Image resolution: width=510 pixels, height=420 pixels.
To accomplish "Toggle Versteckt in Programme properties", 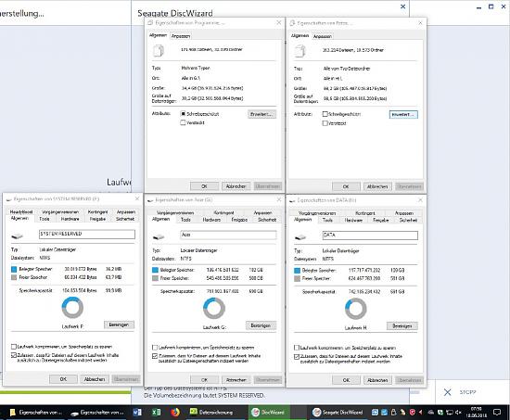I will [x=183, y=122].
